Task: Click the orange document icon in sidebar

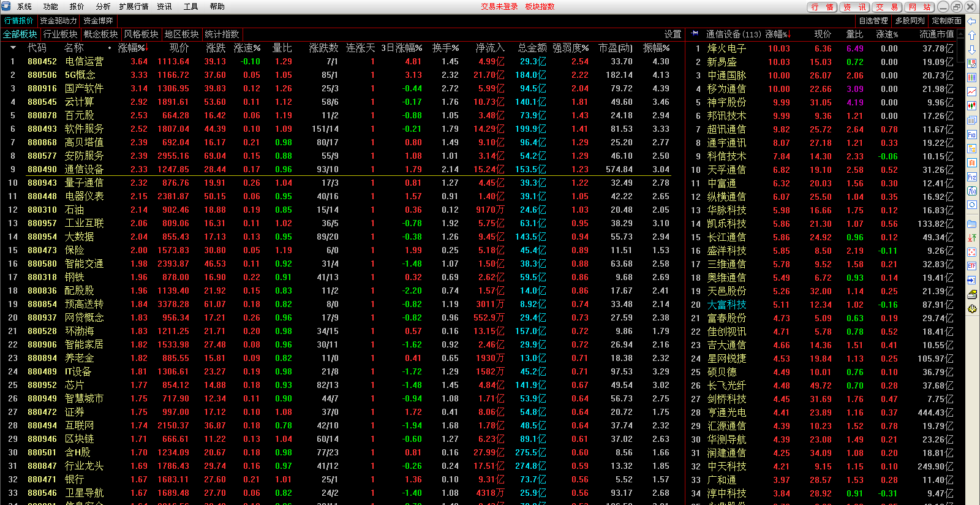Action: point(972,162)
